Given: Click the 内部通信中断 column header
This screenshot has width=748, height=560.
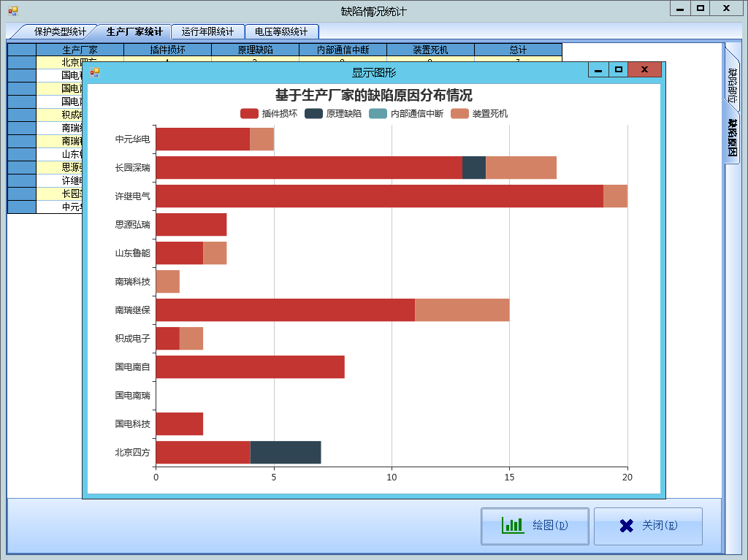Looking at the screenshot, I should (343, 50).
